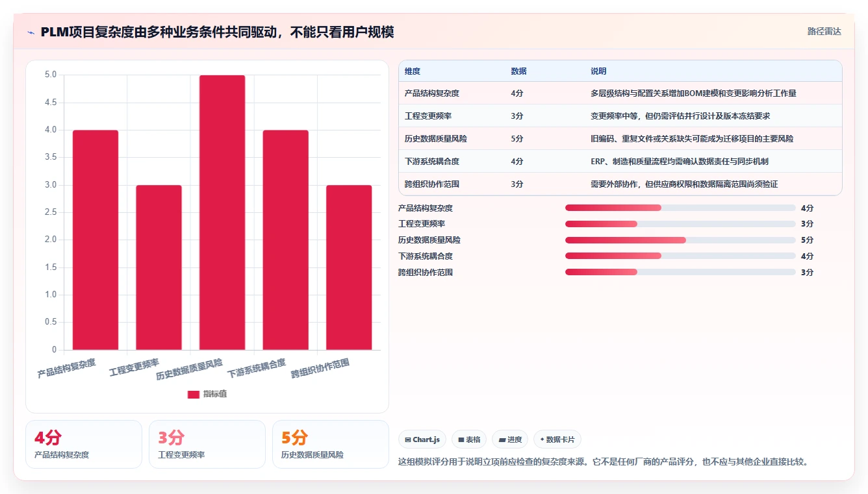This screenshot has height=494, width=868.
Task: Click the 历史数据质量风险 progress bar
Action: pos(680,240)
